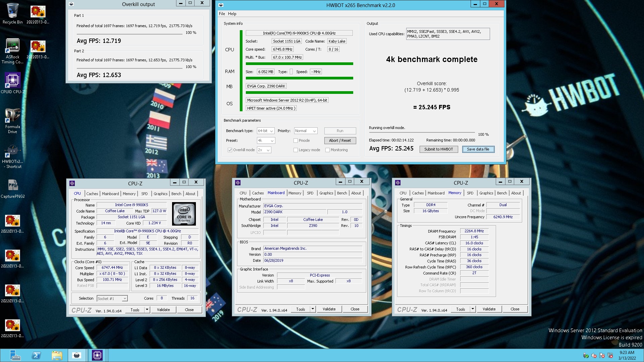Open the Overkill 2x multiplier dropdown
The width and height of the screenshot is (644, 362).
264,150
